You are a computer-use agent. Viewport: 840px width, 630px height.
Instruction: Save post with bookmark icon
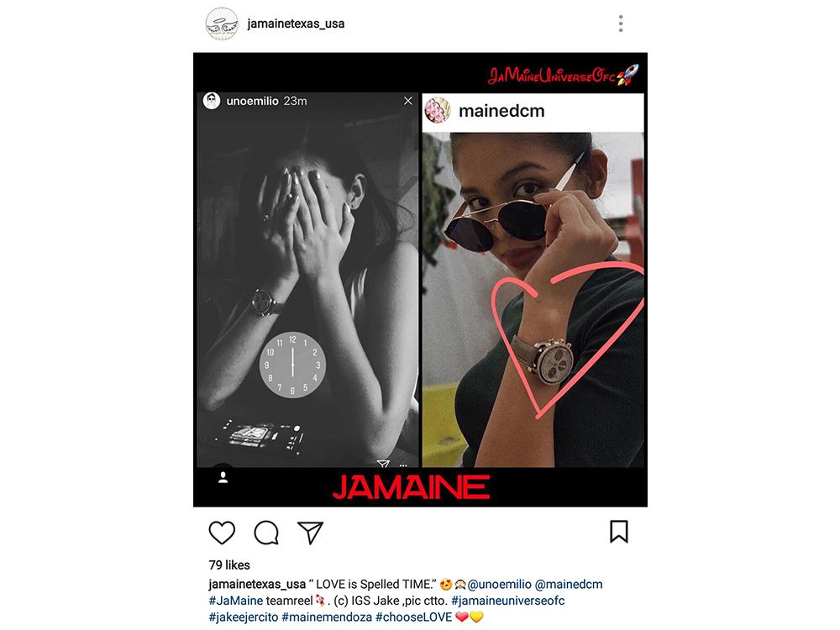tap(619, 532)
